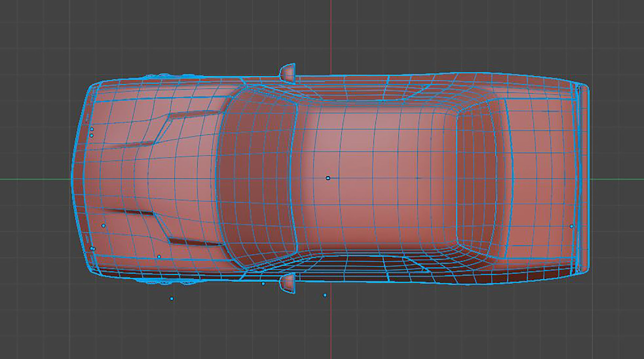Select the vertex on hood beside lower vent slit
This screenshot has width=644, height=359.
click(104, 226)
